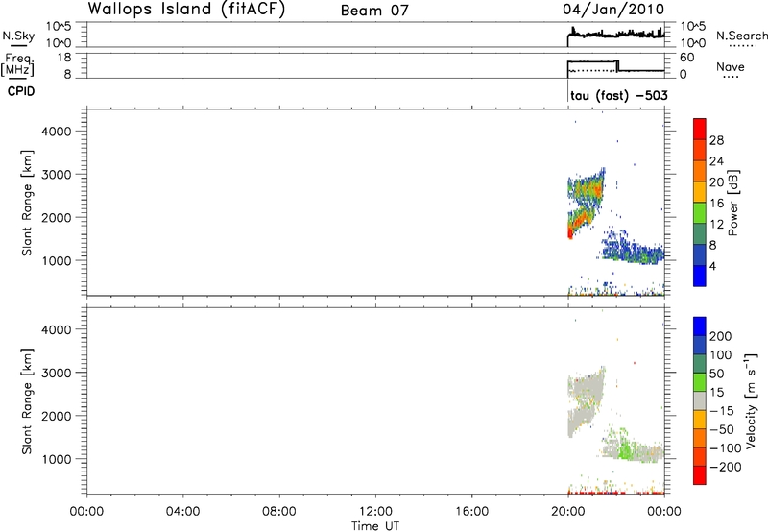
Task: Pick the yellow Velocity segment between -50 and -15
Action: point(700,420)
